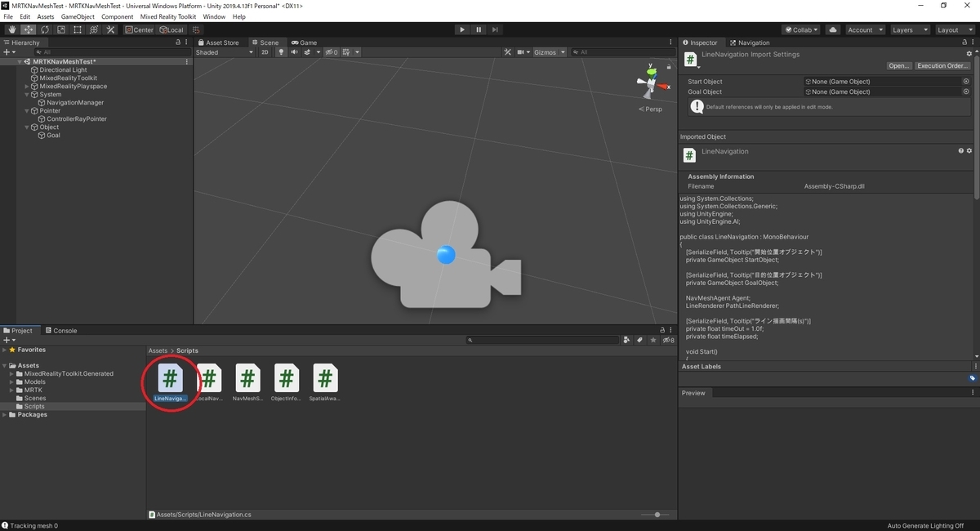The width and height of the screenshot is (980, 531).
Task: Collapse the System object
Action: click(x=26, y=95)
